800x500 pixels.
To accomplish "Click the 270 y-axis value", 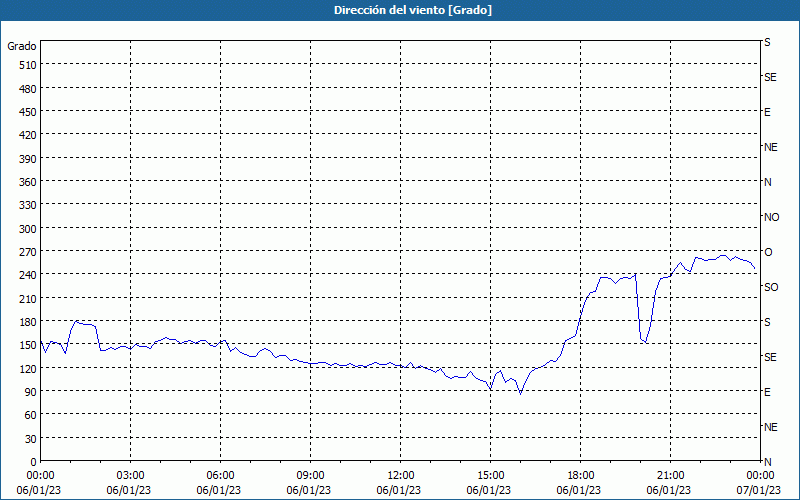I will point(29,252).
